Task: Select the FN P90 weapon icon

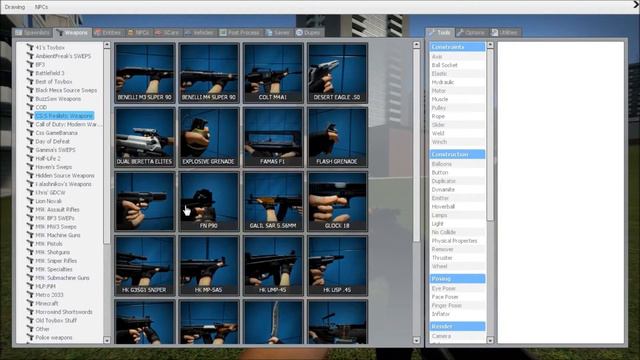Action: 209,202
